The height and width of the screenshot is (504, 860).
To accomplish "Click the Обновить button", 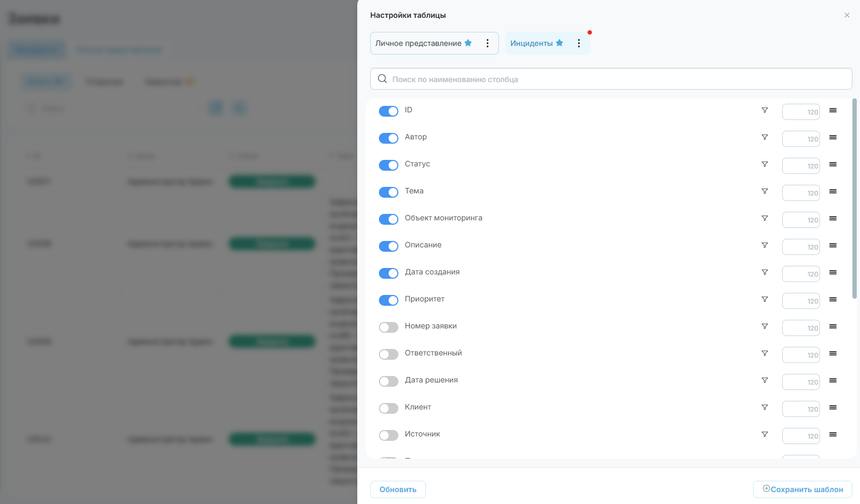I will coord(398,489).
